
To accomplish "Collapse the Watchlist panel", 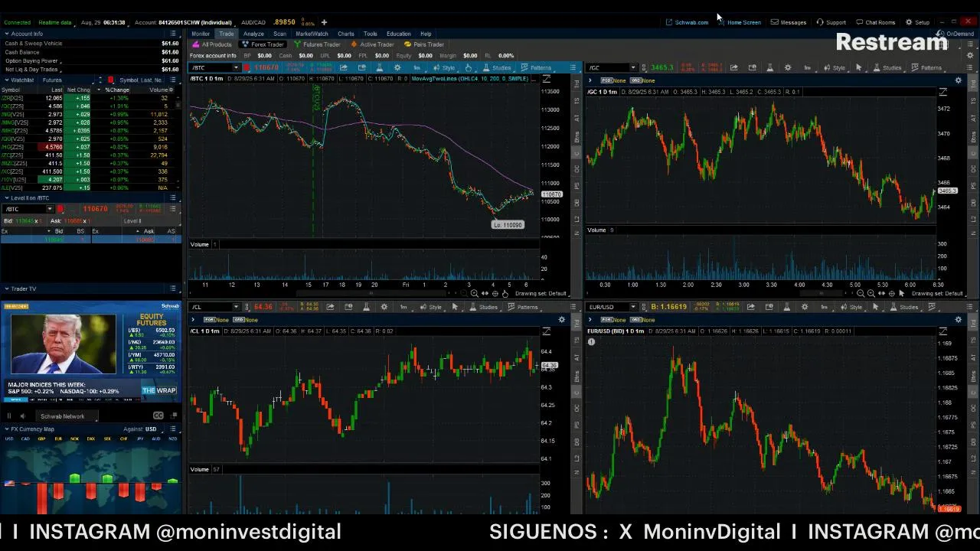I will [7, 80].
